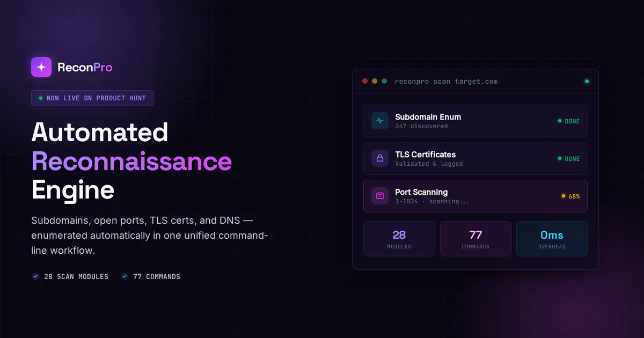Select the 28 MODULES stat card

point(399,239)
